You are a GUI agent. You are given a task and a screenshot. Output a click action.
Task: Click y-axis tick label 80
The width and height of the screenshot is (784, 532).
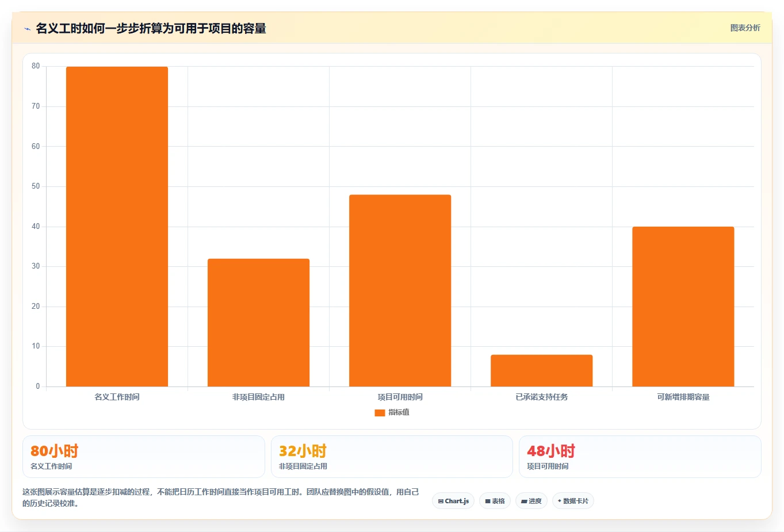pos(36,66)
